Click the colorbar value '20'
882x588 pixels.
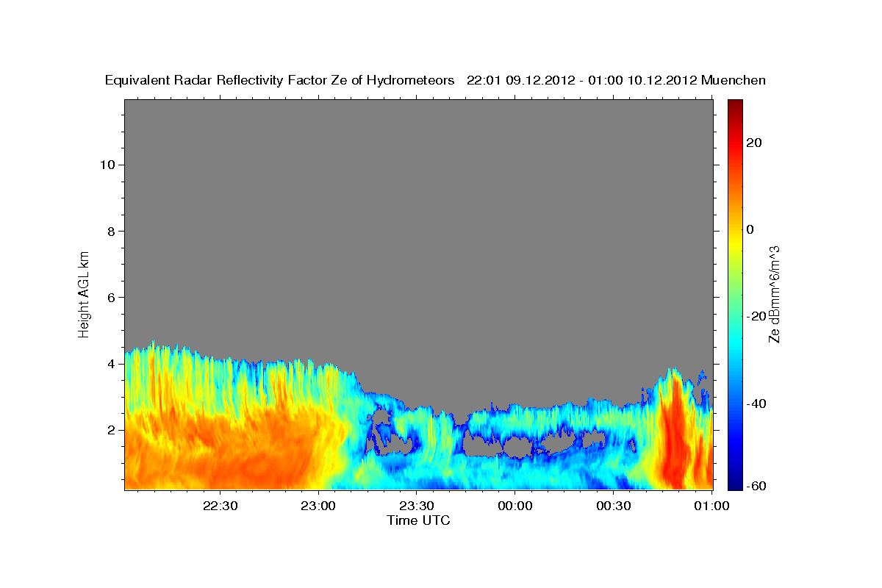(x=755, y=143)
